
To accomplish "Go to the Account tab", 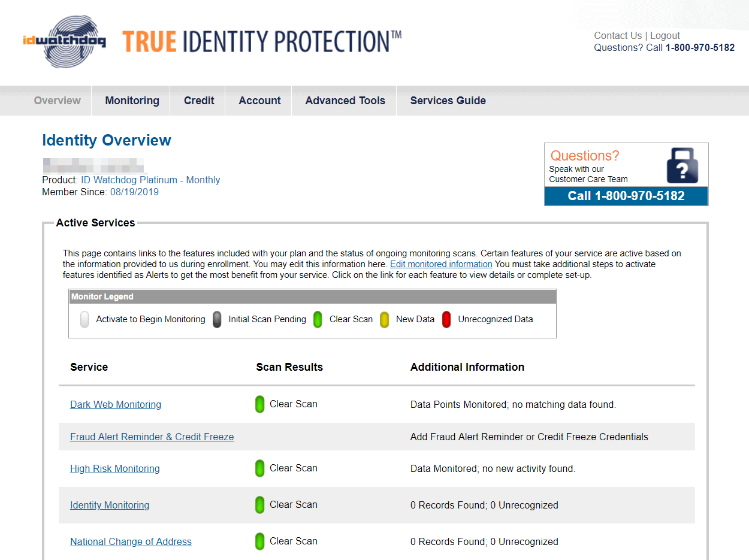I will click(x=259, y=101).
